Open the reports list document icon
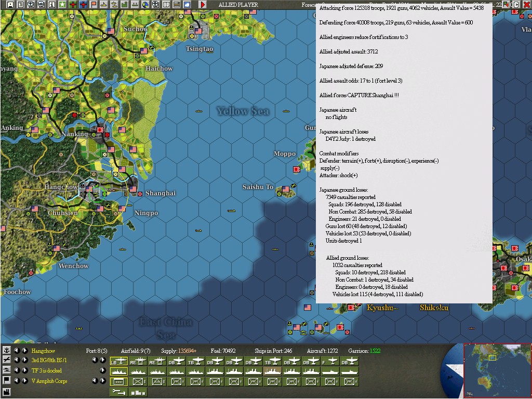 (21, 5)
